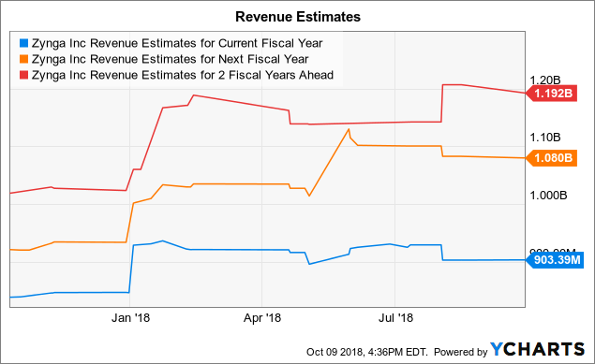Click the Jul '18 x-axis label
The height and width of the screenshot is (364, 595).
[x=395, y=318]
